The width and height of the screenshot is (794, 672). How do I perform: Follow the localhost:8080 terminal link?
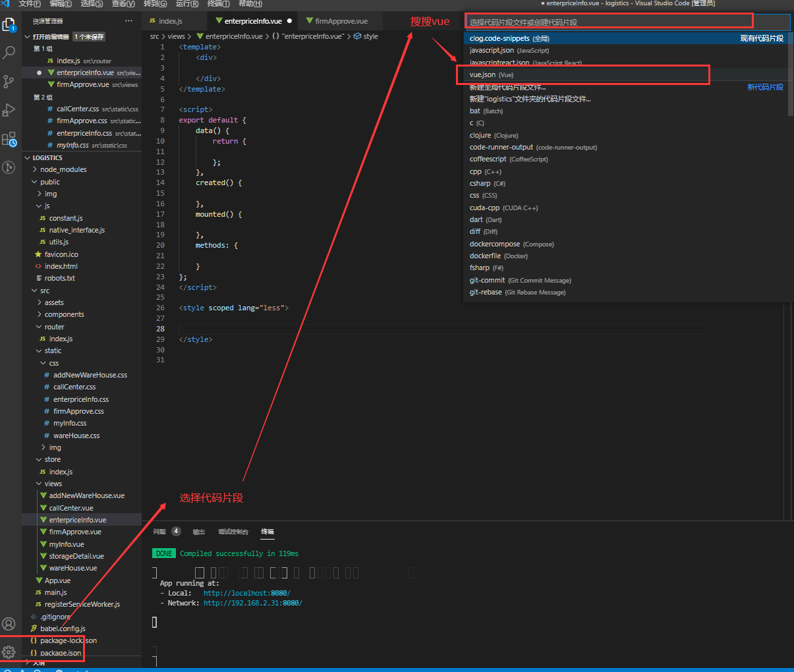tap(246, 593)
